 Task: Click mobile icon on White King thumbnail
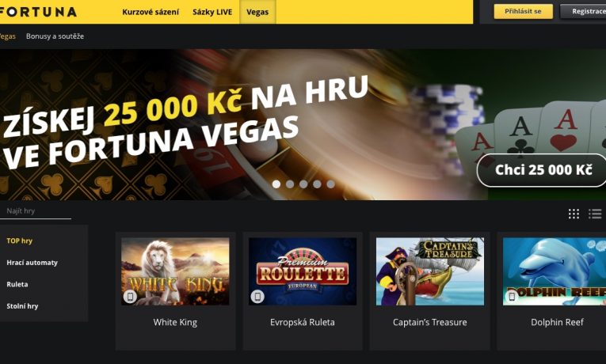(130, 296)
